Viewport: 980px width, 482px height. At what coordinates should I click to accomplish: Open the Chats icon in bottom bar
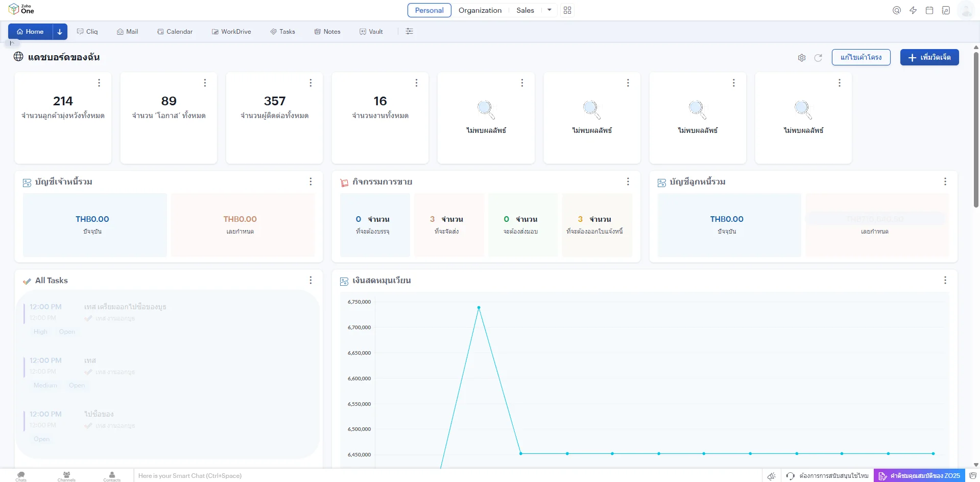click(21, 476)
